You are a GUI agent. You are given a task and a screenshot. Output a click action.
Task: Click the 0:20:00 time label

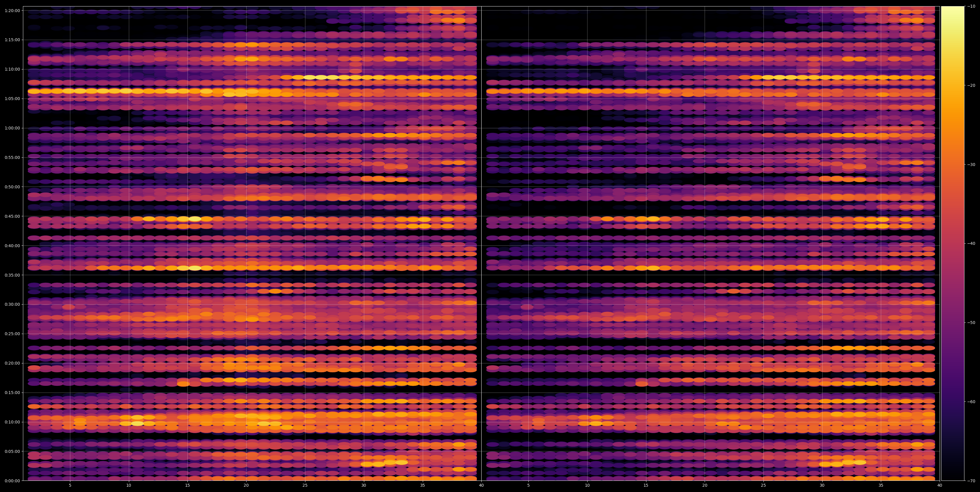(x=12, y=363)
